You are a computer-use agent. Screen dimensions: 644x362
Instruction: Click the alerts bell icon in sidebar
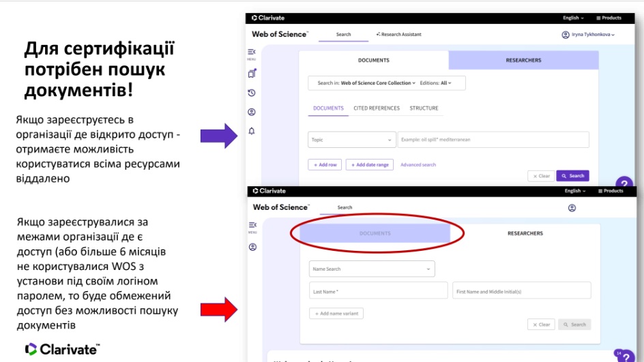pos(252,132)
